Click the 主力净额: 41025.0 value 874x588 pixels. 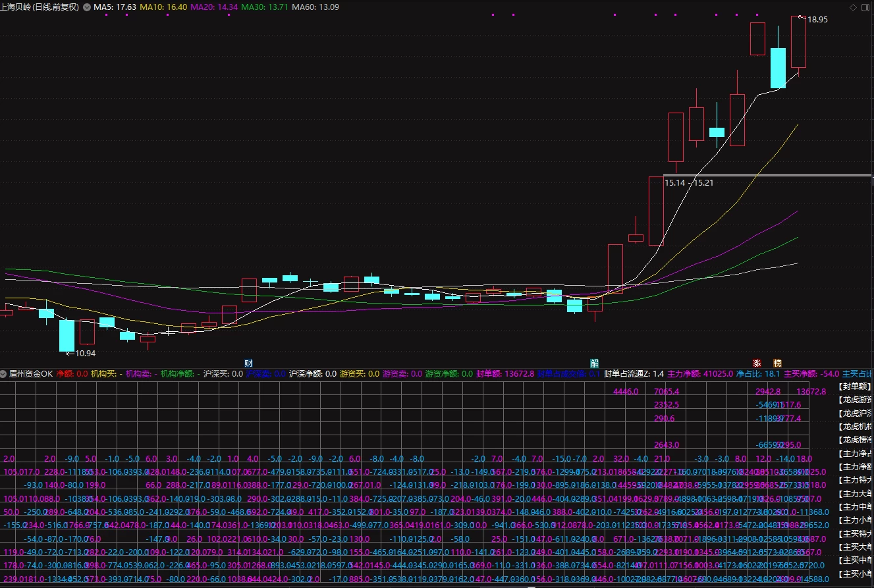701,373
